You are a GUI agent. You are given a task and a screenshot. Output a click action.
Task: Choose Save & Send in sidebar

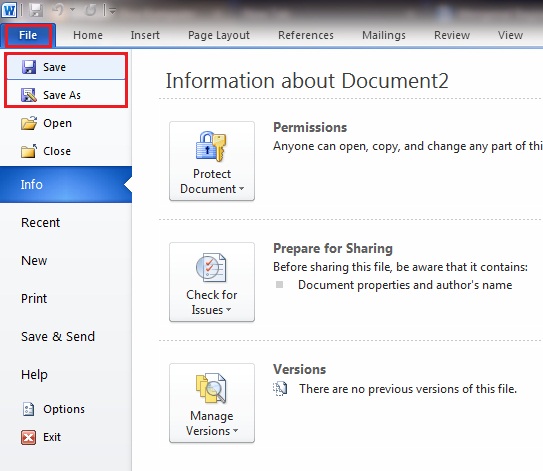tap(58, 337)
